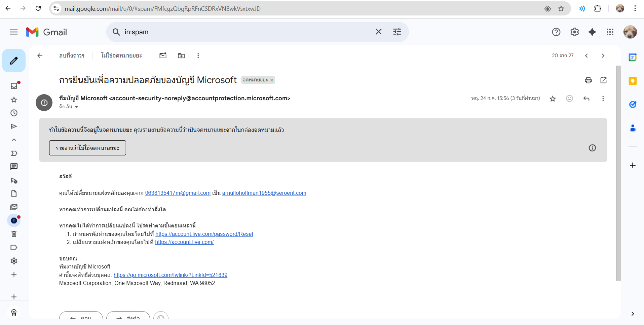This screenshot has width=644, height=325.
Task: Open the message More menu beside reply
Action: pos(603,98)
